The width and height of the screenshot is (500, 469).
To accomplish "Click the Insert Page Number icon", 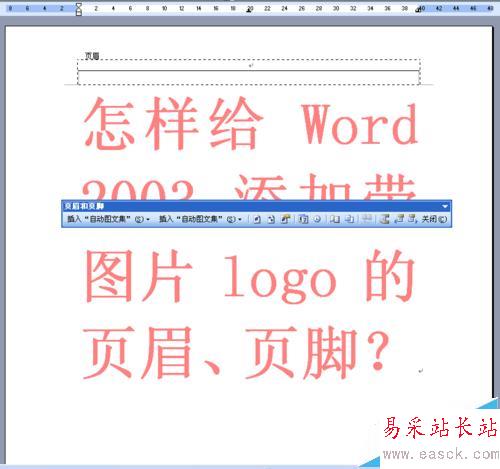I will pyautogui.click(x=257, y=219).
